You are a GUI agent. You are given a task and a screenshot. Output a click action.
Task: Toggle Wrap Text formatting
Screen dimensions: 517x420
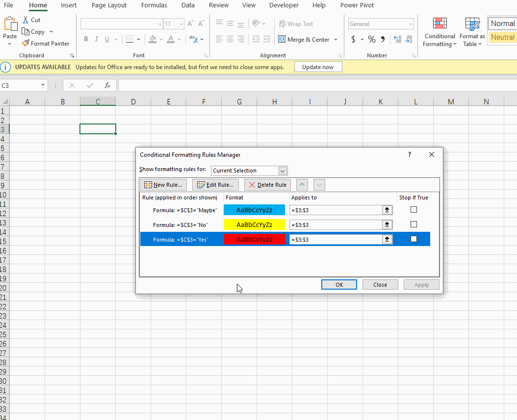295,24
